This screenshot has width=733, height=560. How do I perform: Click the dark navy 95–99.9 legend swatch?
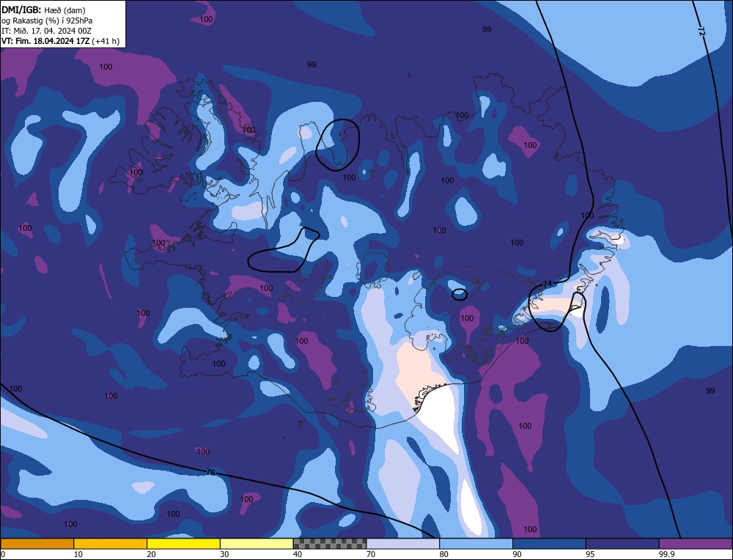pos(622,544)
